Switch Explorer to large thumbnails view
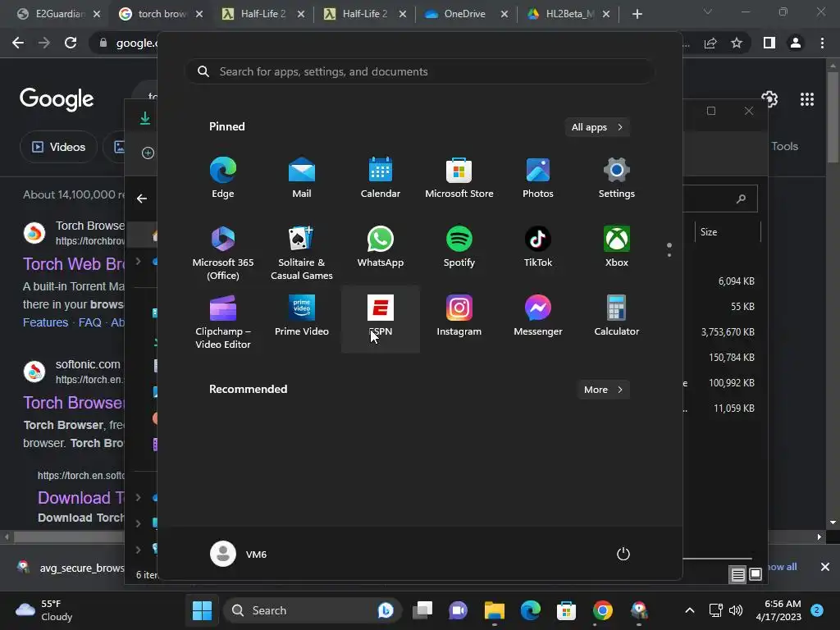 756,574
